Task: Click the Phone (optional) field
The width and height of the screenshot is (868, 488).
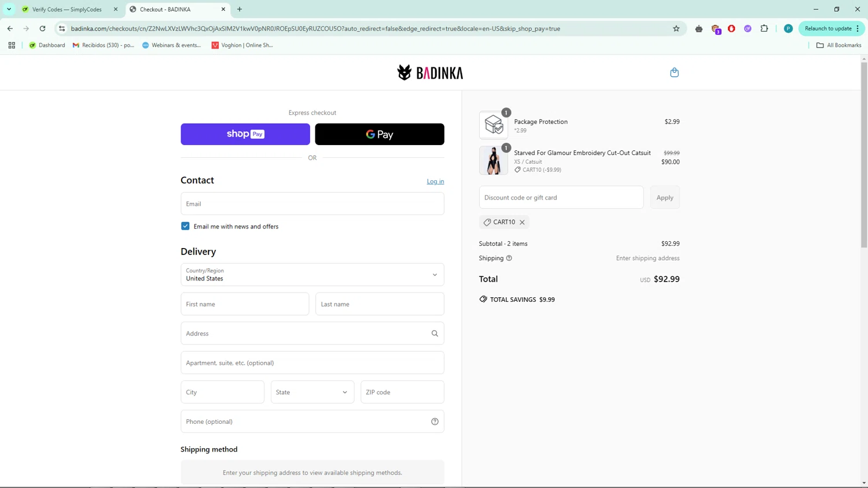Action: pos(312,422)
